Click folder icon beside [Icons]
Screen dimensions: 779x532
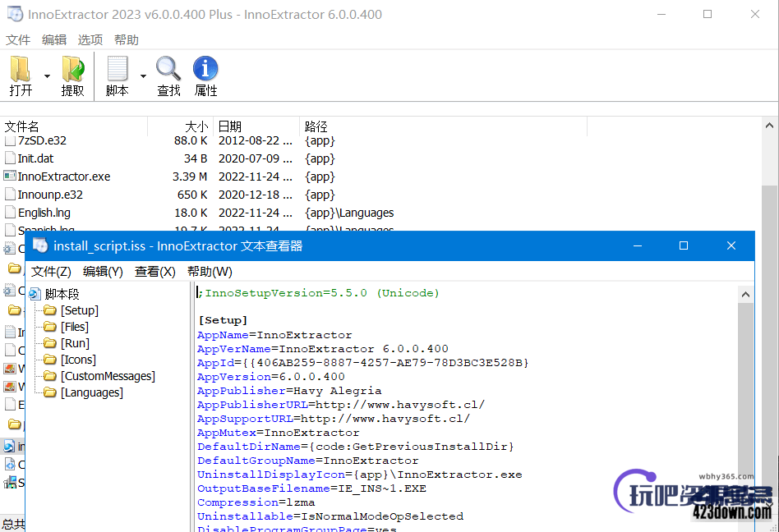(x=49, y=360)
